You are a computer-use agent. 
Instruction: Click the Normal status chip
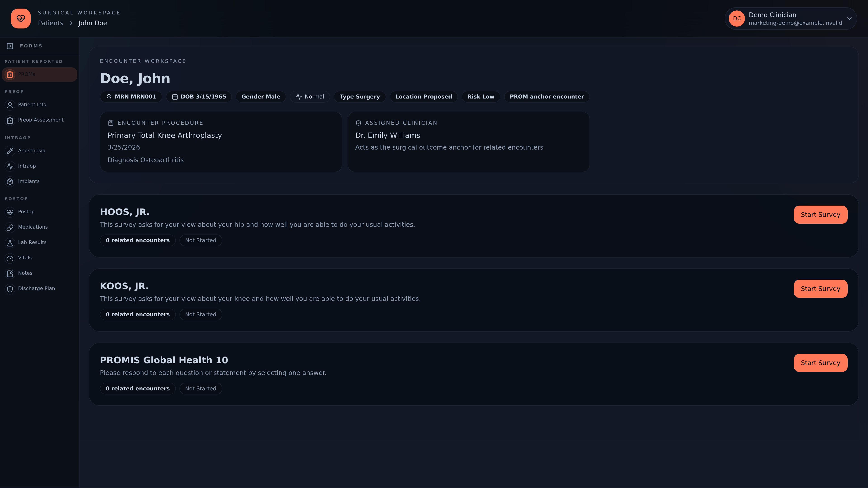(310, 97)
